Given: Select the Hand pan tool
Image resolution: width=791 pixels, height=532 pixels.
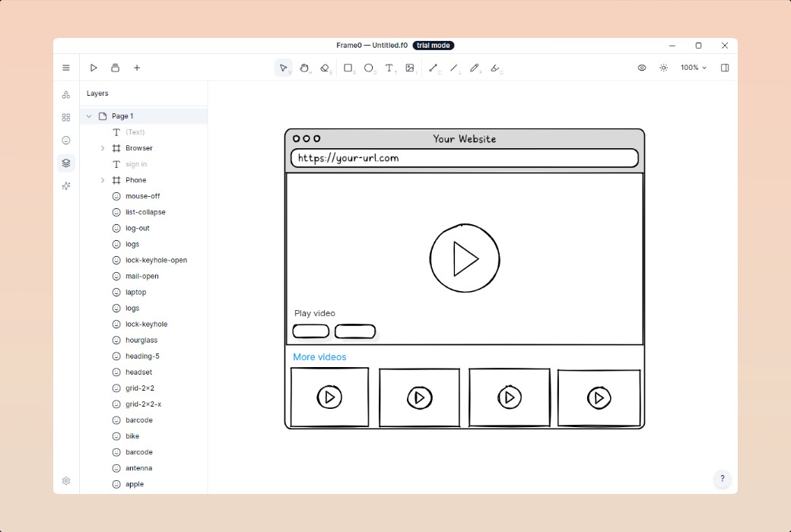Looking at the screenshot, I should (x=304, y=68).
